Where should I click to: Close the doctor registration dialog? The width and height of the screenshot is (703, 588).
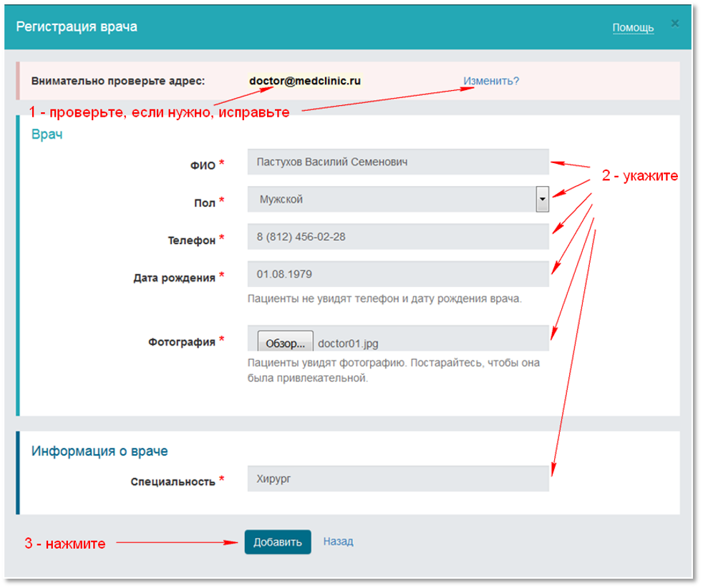click(x=674, y=24)
